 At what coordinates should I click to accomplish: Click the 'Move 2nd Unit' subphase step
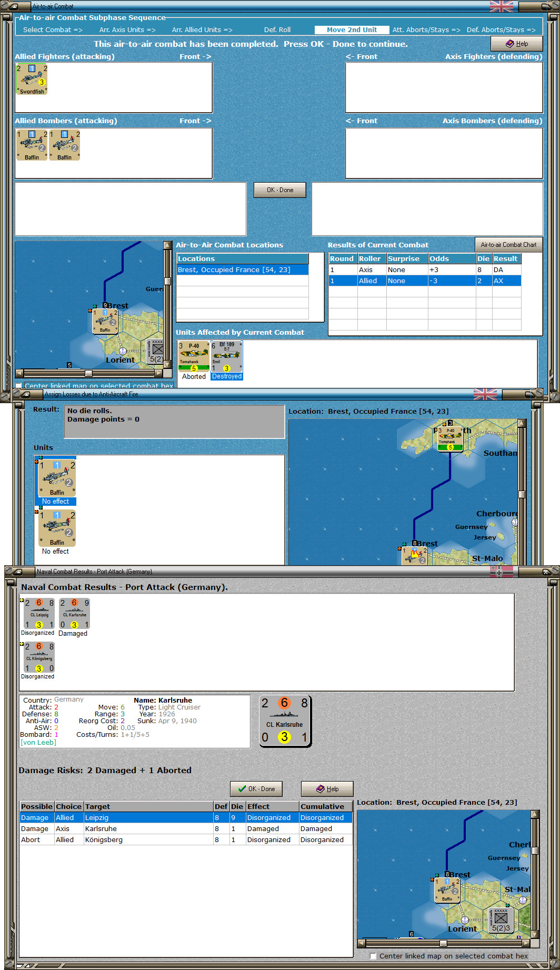[352, 30]
